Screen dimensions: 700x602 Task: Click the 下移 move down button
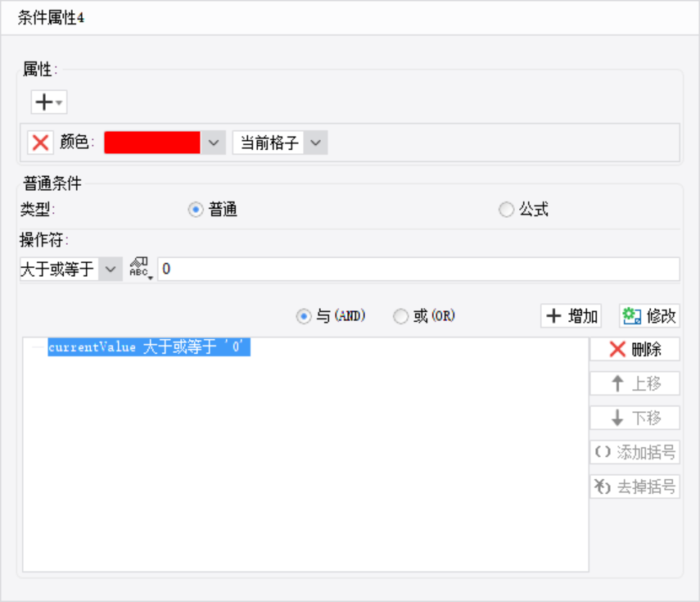(x=635, y=418)
